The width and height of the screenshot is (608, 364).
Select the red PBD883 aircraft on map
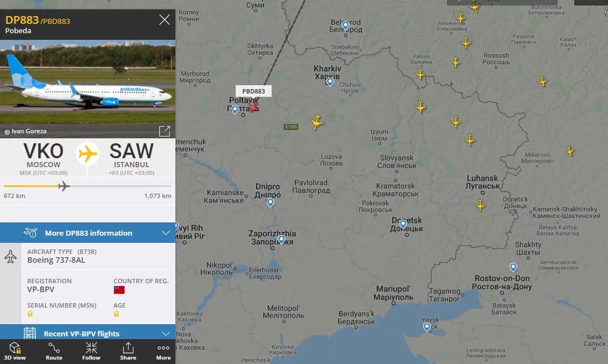pyautogui.click(x=253, y=106)
